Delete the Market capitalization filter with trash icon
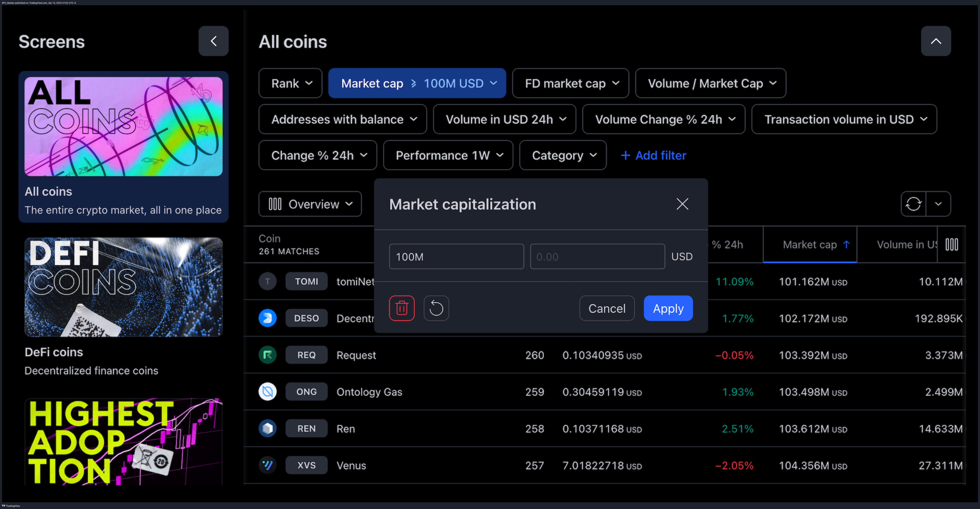Viewport: 980px width, 509px height. (402, 308)
